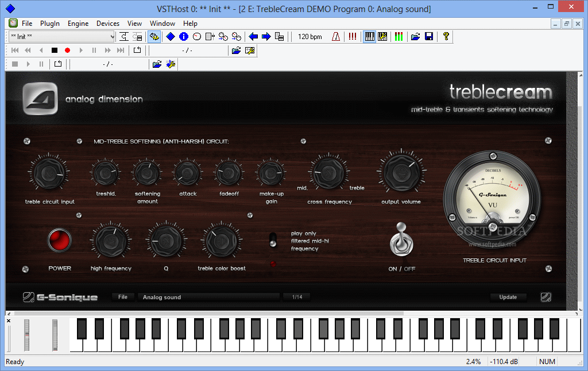Click the 1/14 preset counter
Screen dimensions: 588x371
coord(297,297)
